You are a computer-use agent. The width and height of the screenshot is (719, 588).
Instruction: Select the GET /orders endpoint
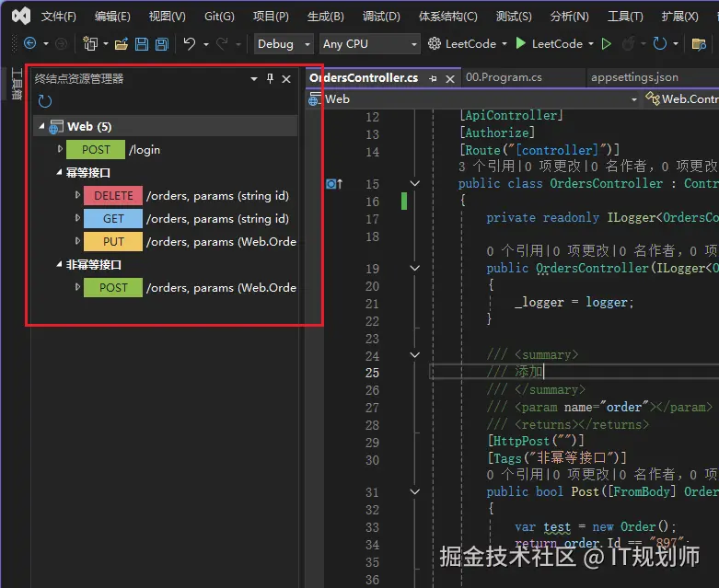(113, 219)
